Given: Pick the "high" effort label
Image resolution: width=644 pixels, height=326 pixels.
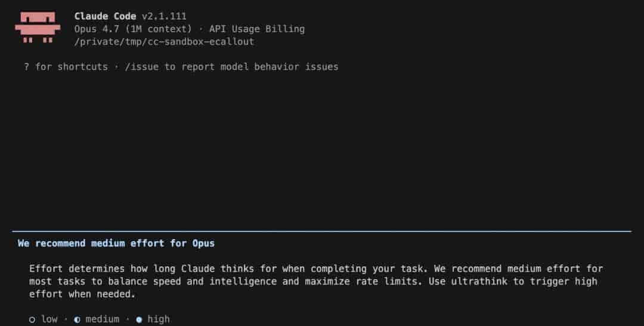Looking at the screenshot, I should click(x=159, y=319).
